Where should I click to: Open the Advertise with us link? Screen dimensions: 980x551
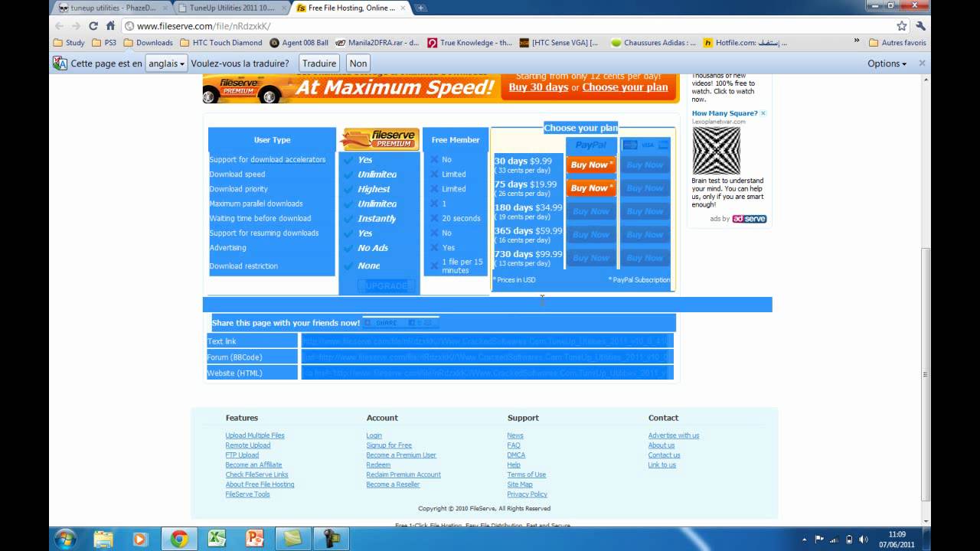[x=674, y=435]
